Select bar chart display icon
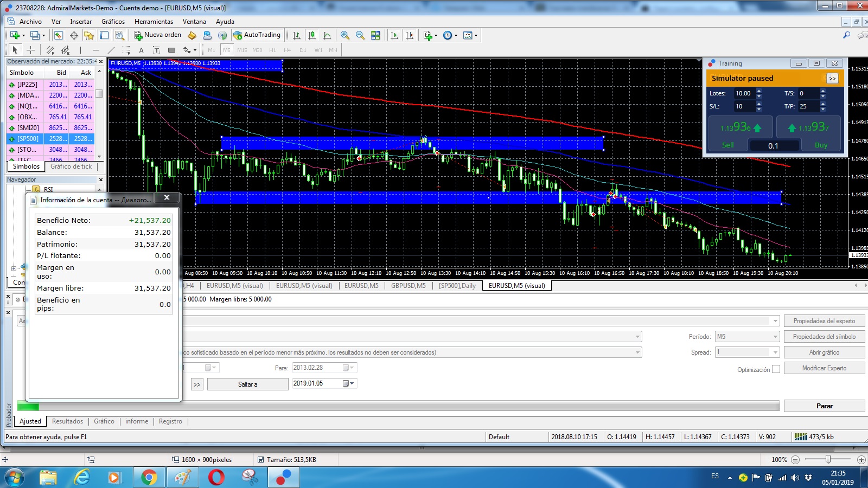This screenshot has width=868, height=488. tap(297, 35)
